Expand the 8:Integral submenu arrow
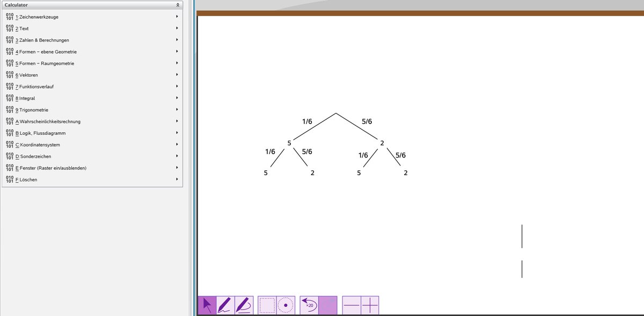 click(177, 98)
